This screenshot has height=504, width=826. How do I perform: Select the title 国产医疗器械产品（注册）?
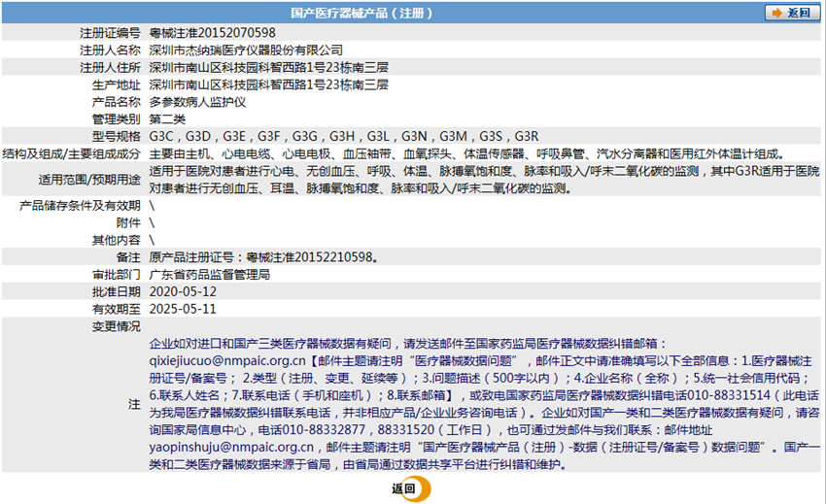(361, 13)
